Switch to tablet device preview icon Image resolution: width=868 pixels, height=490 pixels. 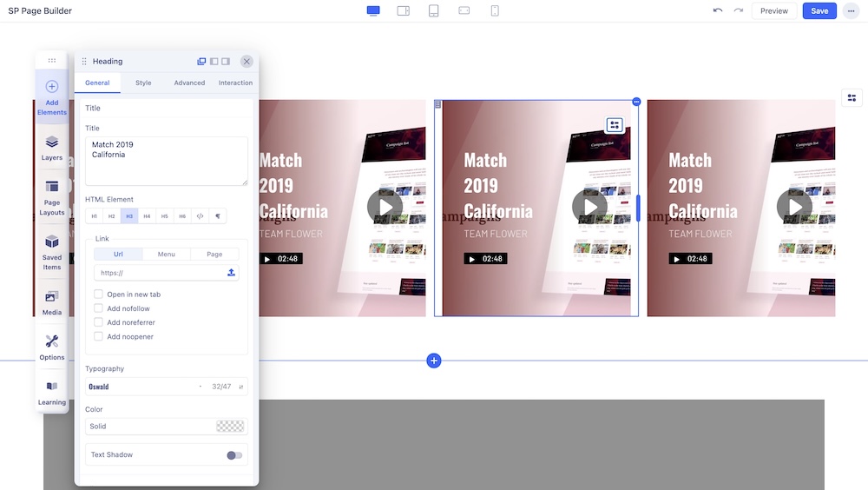pos(434,11)
